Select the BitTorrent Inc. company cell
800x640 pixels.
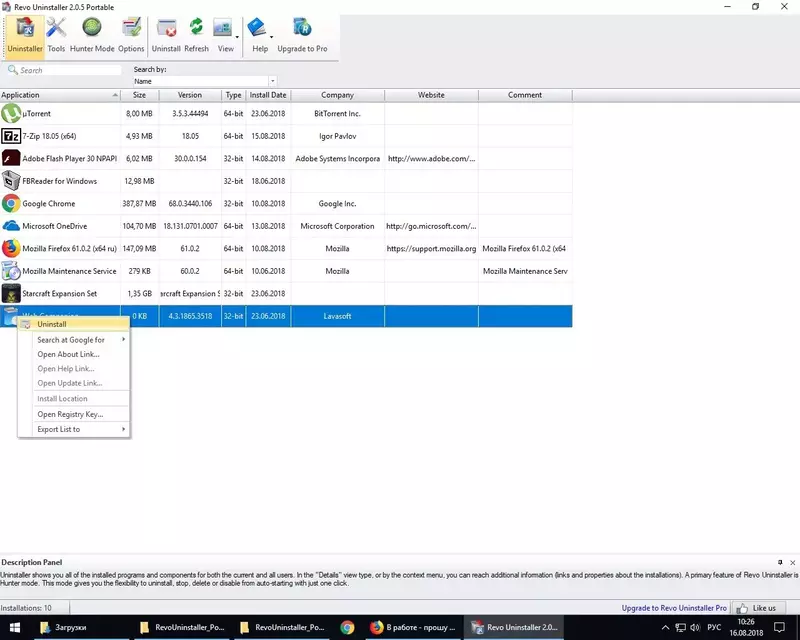(337, 113)
